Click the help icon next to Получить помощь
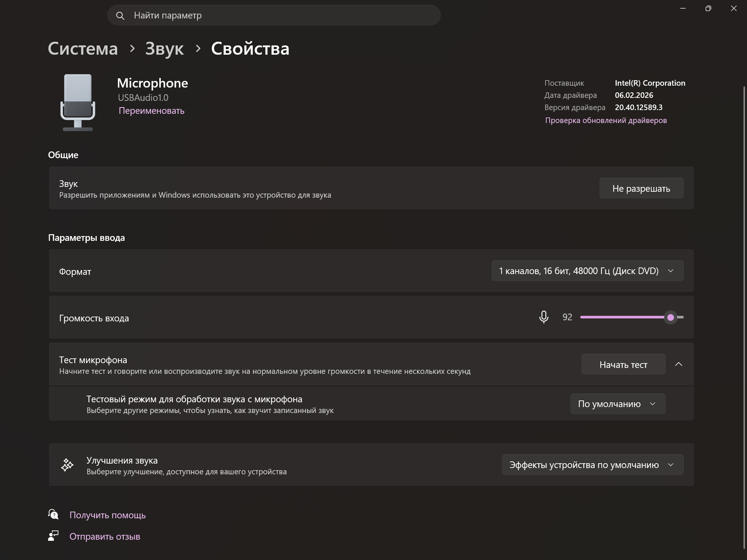The width and height of the screenshot is (747, 560). pos(53,514)
